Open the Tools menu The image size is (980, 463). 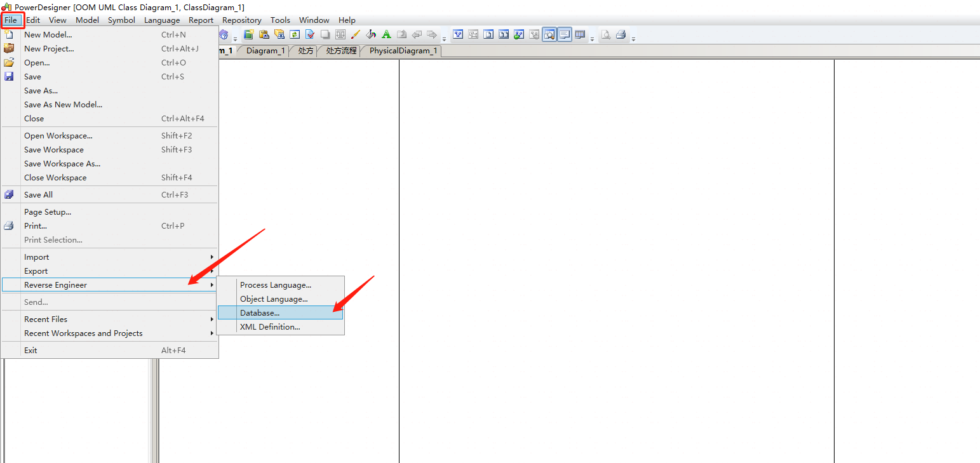coord(280,20)
